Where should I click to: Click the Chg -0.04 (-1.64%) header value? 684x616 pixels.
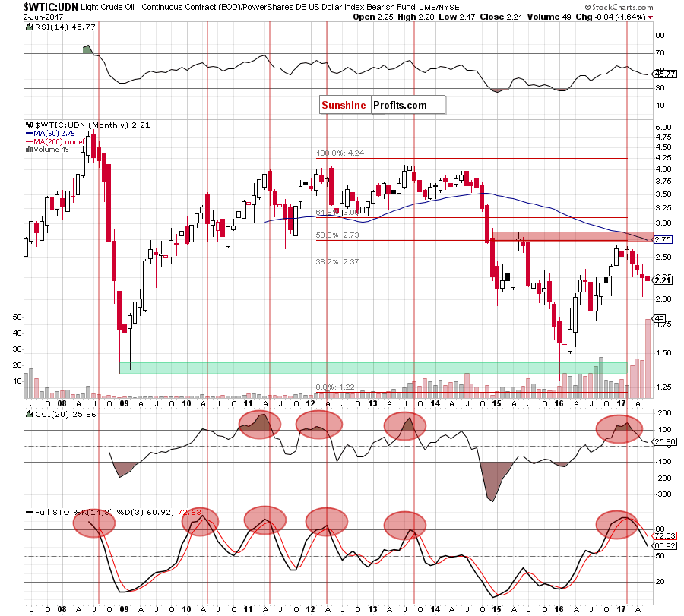[610, 17]
